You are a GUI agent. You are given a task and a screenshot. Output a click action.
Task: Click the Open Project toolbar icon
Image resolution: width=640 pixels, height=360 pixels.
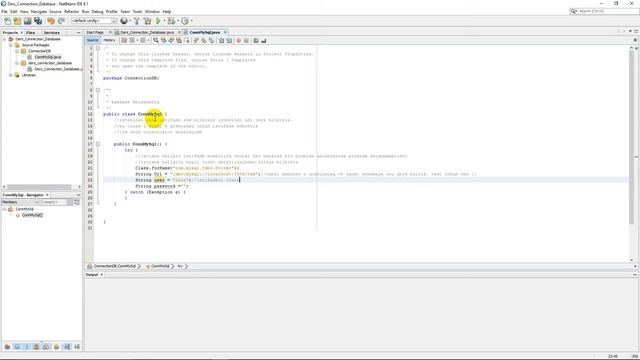coord(27,21)
